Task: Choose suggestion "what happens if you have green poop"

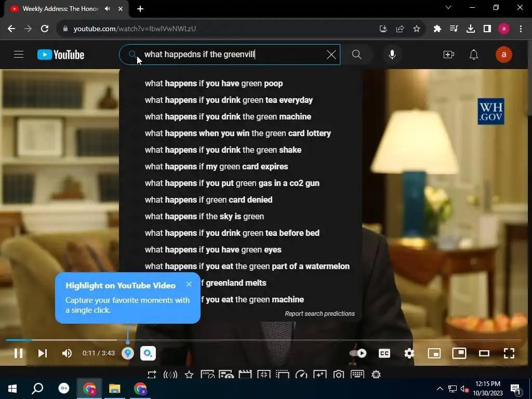Action: point(241,84)
